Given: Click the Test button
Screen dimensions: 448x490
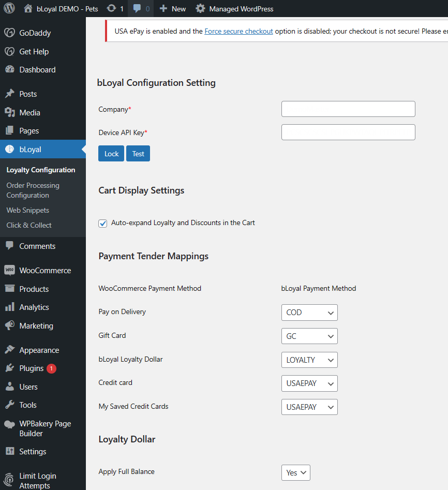Looking at the screenshot, I should (138, 154).
